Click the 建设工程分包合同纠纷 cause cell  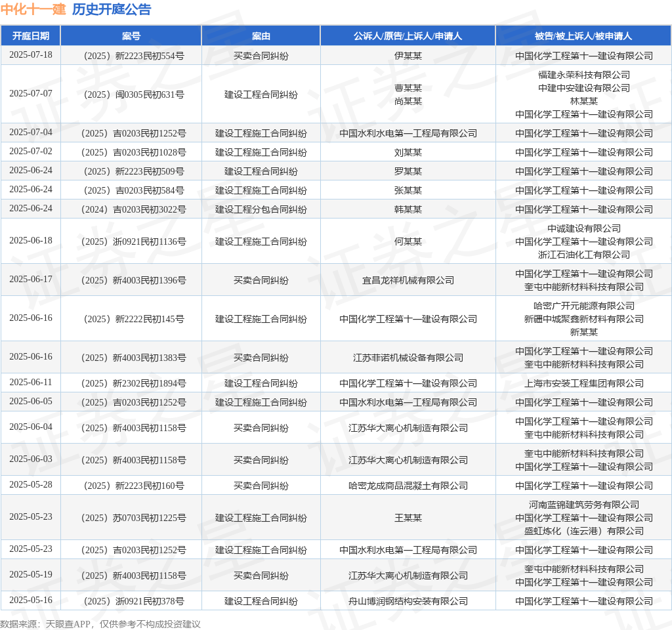[x=261, y=209]
